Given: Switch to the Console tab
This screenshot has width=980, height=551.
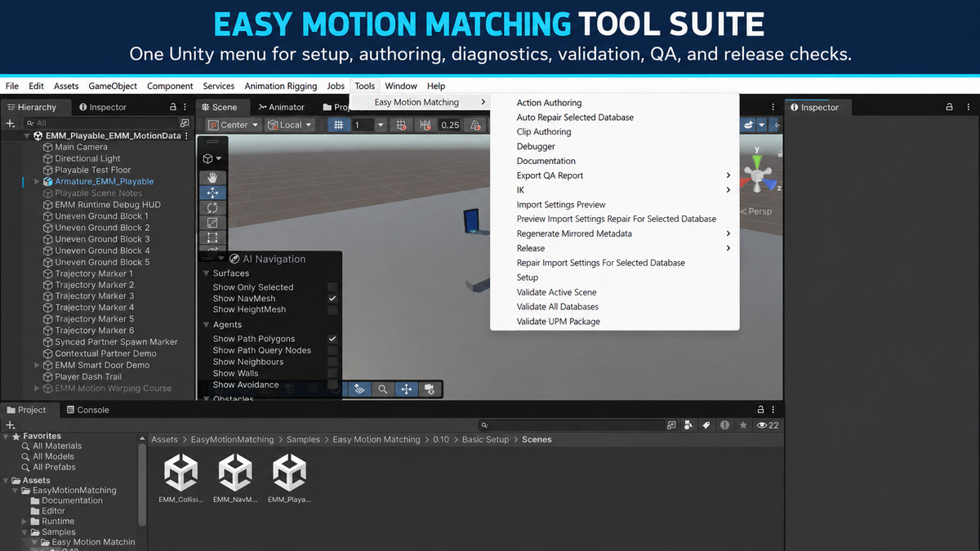Looking at the screenshot, I should (x=87, y=410).
